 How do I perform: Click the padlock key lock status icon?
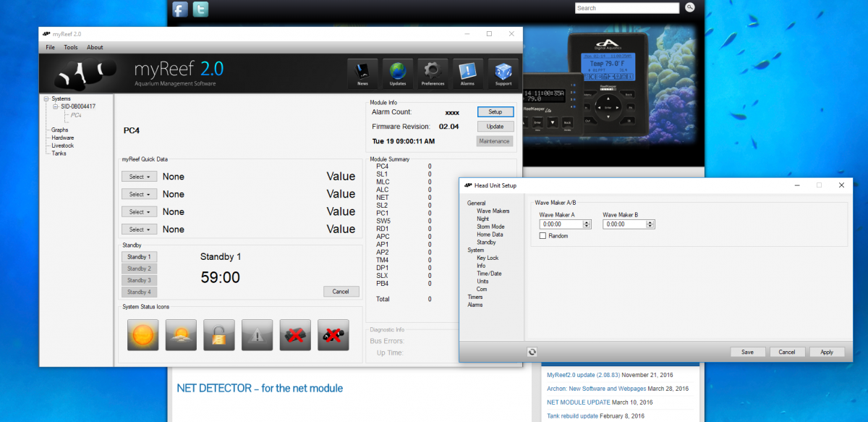tap(218, 335)
